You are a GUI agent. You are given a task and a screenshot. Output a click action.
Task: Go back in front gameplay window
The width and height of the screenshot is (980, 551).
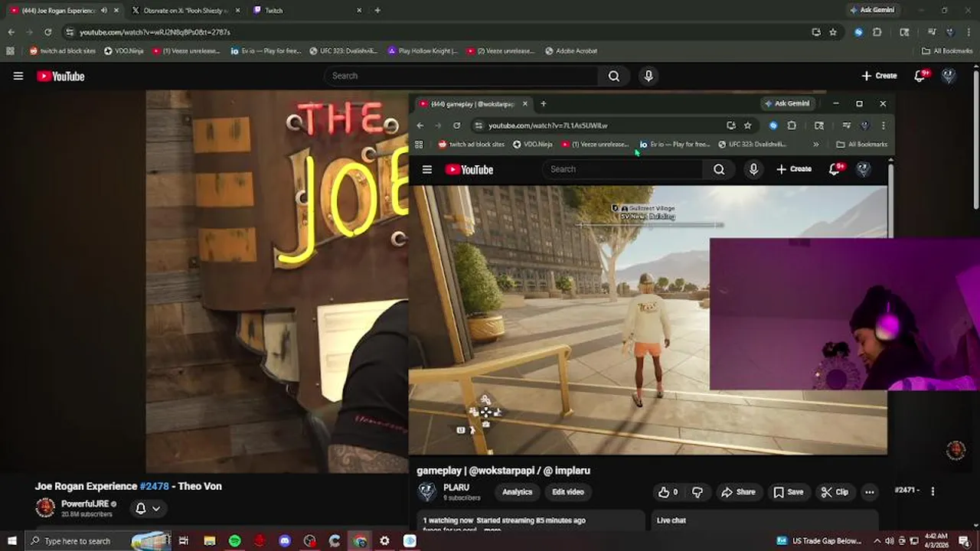pos(420,126)
